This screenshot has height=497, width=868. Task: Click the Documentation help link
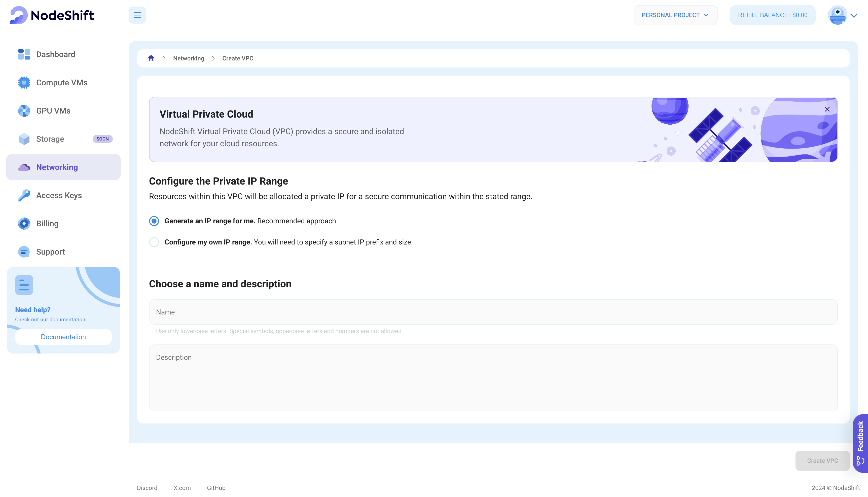[63, 337]
